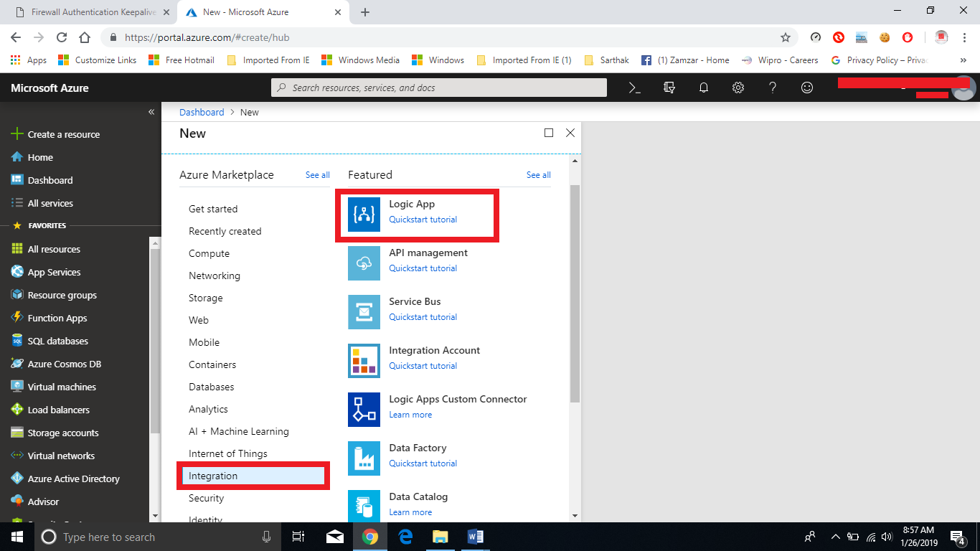Viewport: 980px width, 551px height.
Task: Open the Data Catalog icon
Action: click(x=364, y=506)
